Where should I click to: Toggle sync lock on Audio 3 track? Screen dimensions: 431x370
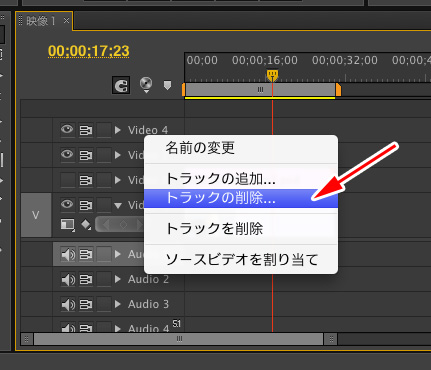pos(86,304)
